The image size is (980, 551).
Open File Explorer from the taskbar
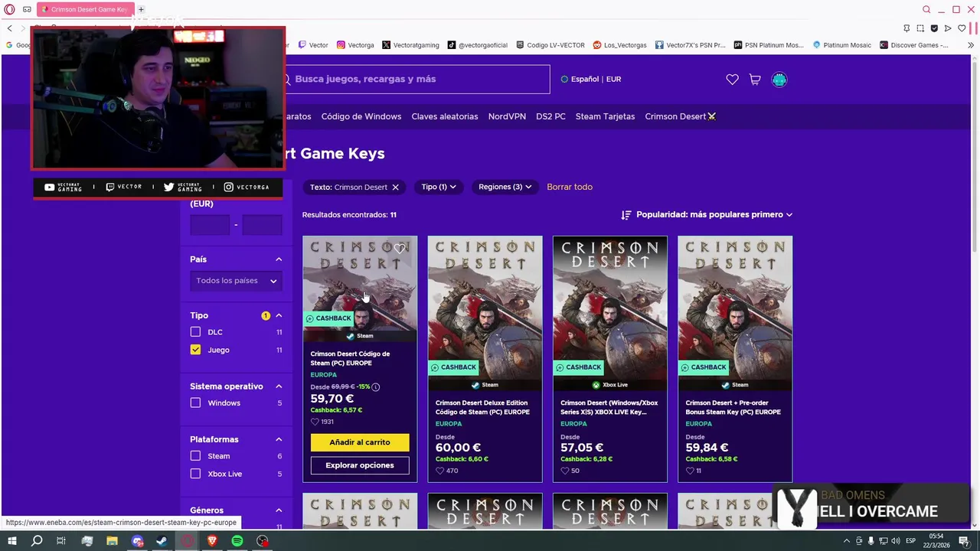click(x=112, y=541)
